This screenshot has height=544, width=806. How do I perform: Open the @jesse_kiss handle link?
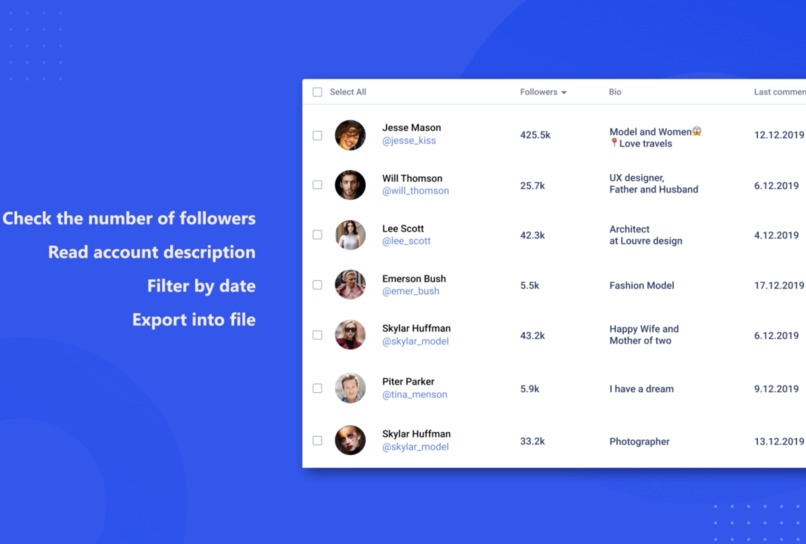(409, 140)
